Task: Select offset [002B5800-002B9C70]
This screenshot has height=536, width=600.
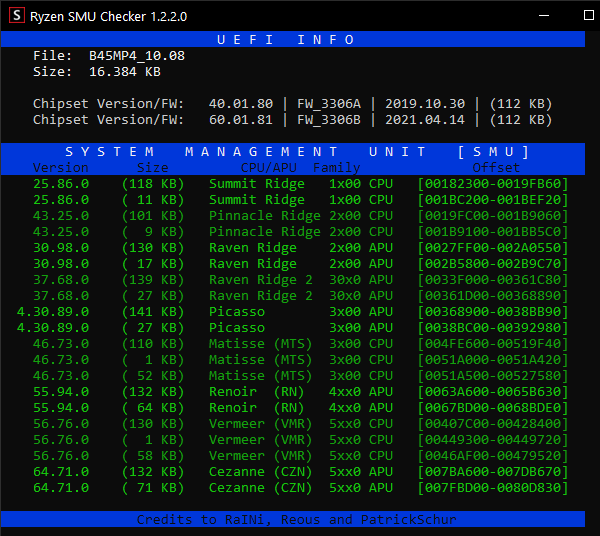Action: [x=493, y=264]
